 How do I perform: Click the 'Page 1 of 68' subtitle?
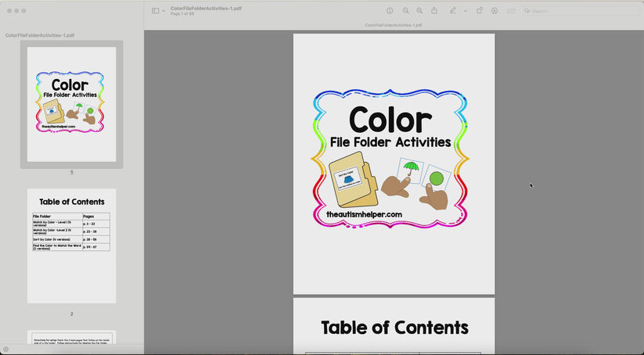coord(182,14)
